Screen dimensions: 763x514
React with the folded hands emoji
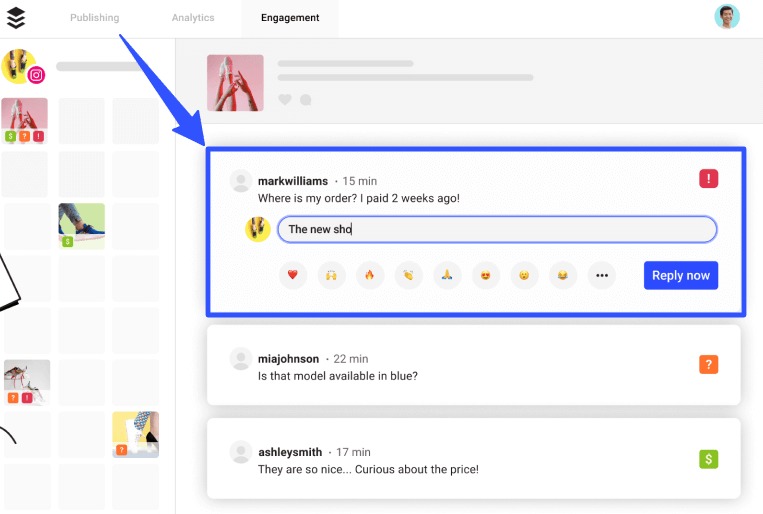click(447, 275)
